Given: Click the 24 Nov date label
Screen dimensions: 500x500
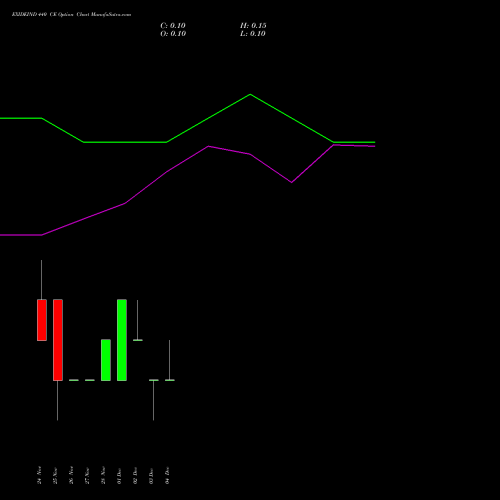Looking at the screenshot, I should click(39, 475).
